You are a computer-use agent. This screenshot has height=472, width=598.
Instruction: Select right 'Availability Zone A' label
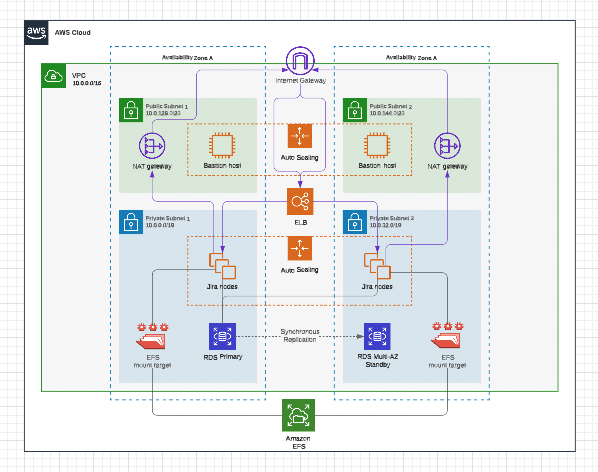pyautogui.click(x=411, y=58)
